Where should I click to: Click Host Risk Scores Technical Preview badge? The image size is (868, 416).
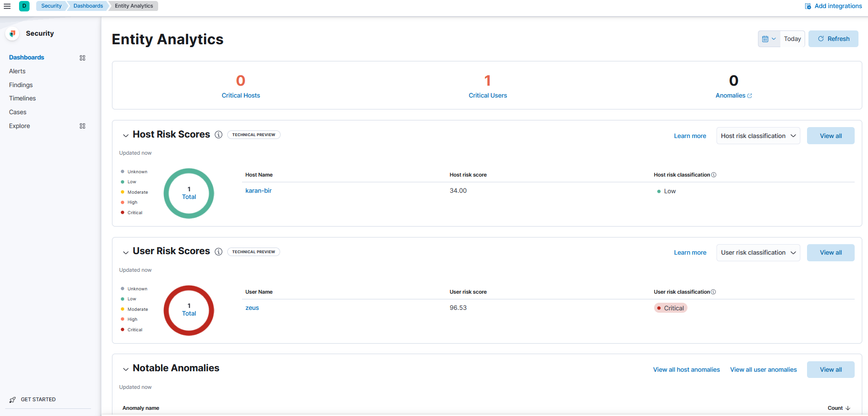tap(253, 135)
